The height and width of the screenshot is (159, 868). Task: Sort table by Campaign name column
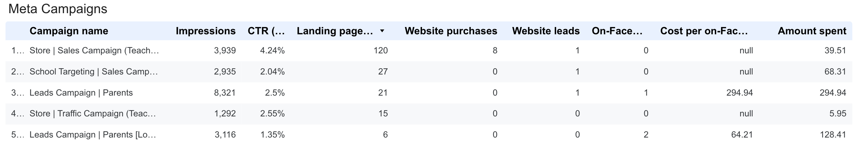(x=69, y=31)
